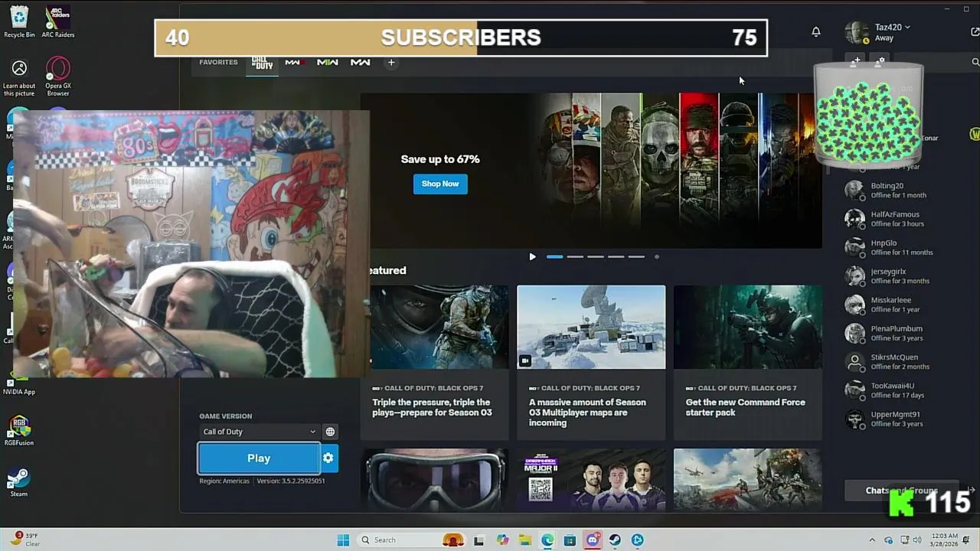Viewport: 980px width, 551px height.
Task: Add a game with the plus tab
Action: [x=391, y=63]
